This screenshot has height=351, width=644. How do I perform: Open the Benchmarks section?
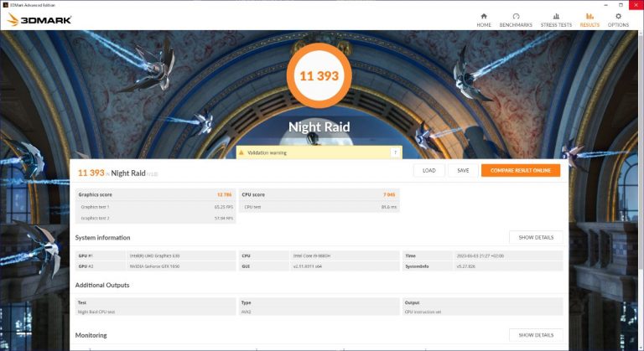[516, 19]
